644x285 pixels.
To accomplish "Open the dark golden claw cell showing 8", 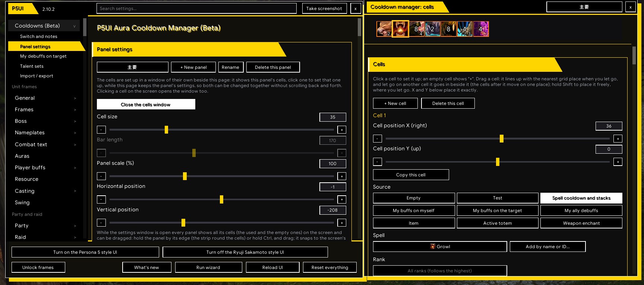I will tap(449, 29).
